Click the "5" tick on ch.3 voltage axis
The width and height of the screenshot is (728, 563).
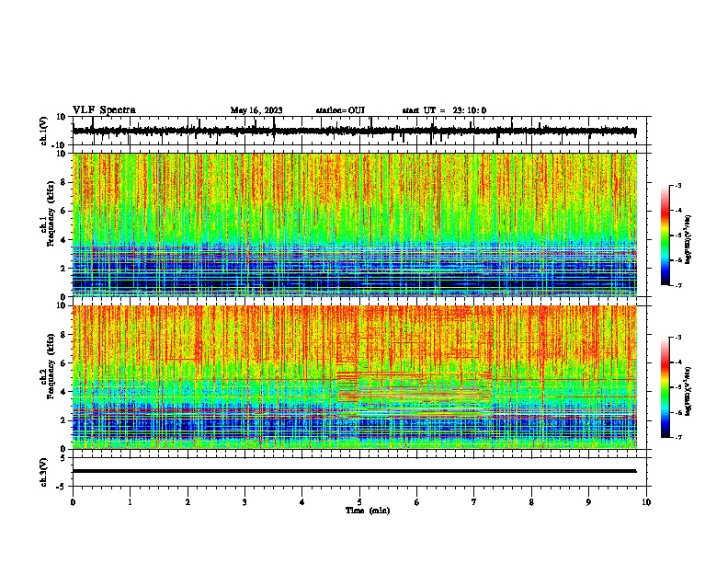[x=63, y=457]
